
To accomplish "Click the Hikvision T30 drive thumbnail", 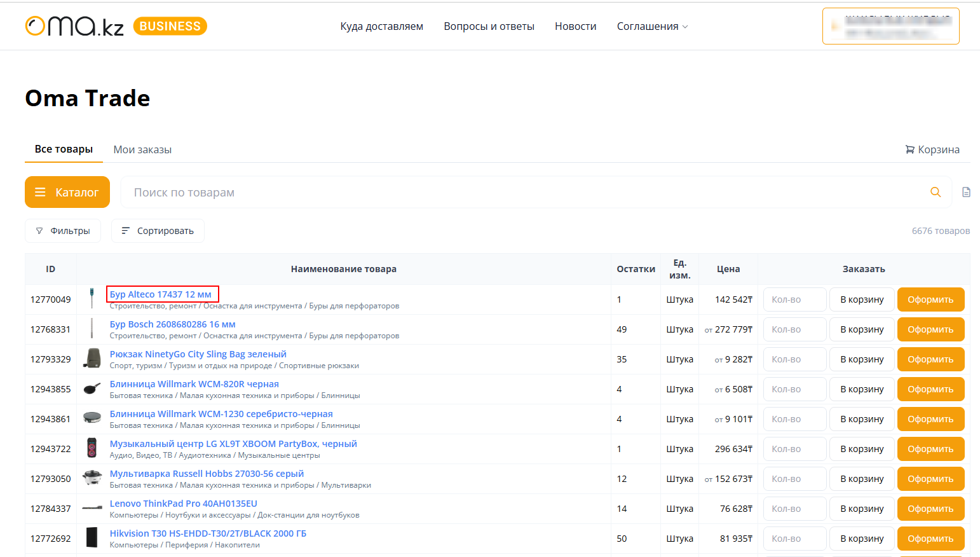I will 92,538.
